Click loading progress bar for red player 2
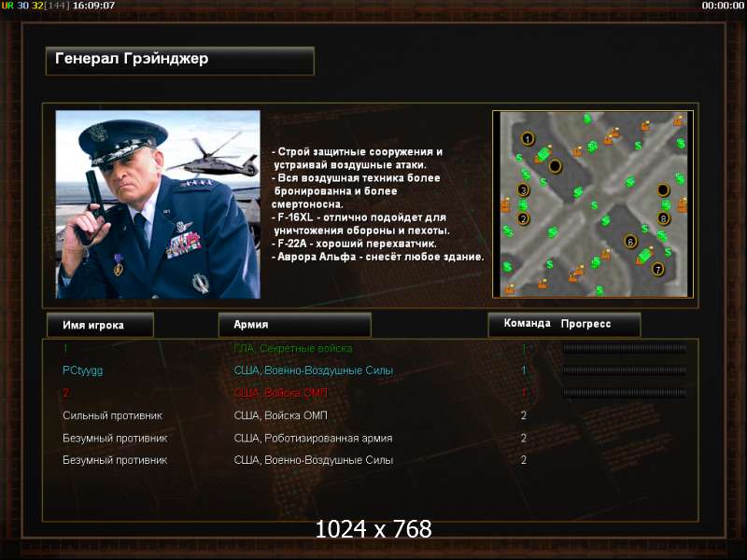This screenshot has height=560, width=747. click(625, 393)
